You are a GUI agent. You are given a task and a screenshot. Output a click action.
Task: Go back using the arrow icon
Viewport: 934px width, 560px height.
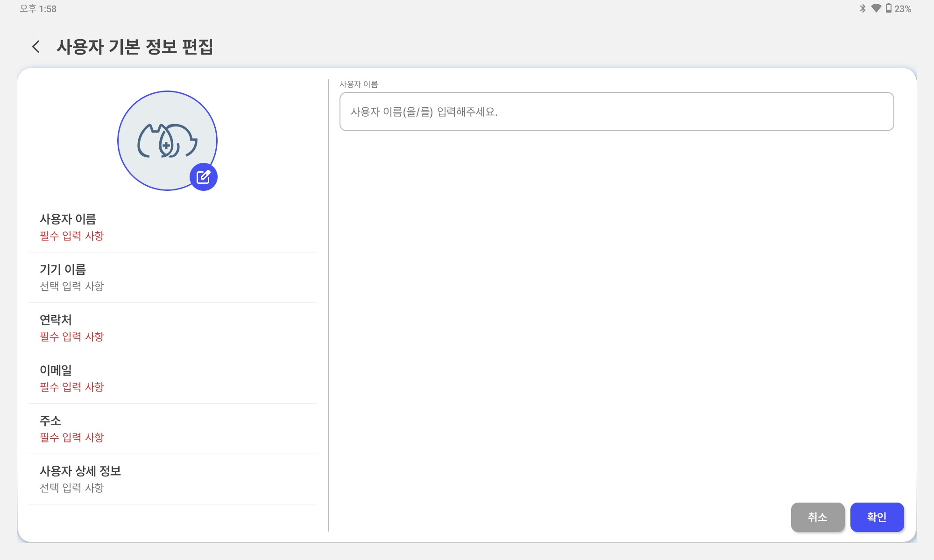point(36,47)
